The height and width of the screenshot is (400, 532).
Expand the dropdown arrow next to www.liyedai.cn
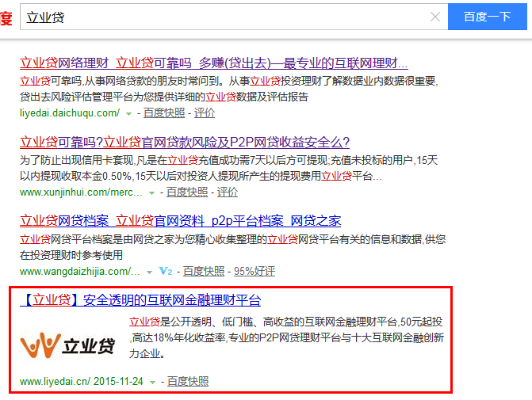152,382
